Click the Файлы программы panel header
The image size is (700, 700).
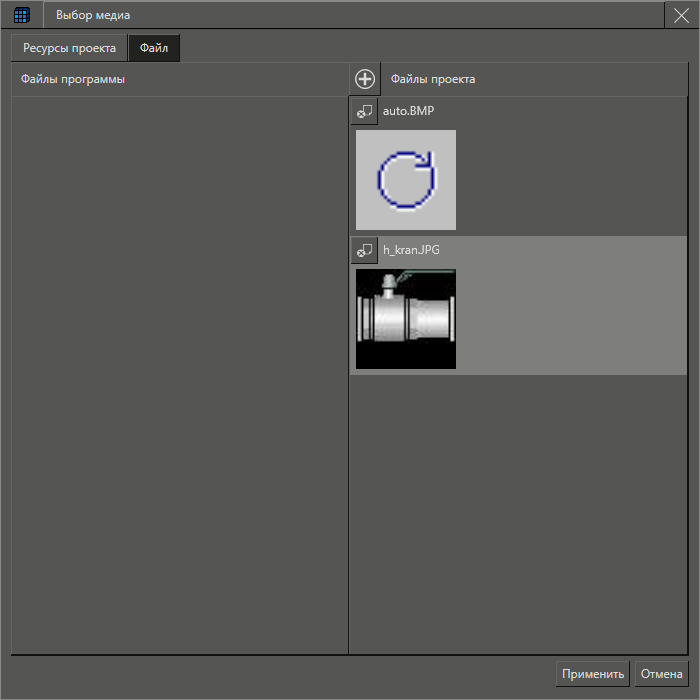pyautogui.click(x=73, y=79)
